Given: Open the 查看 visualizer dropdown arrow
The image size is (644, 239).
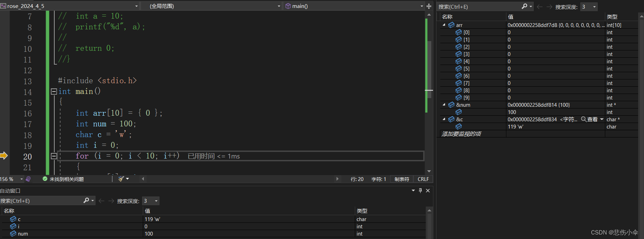Looking at the screenshot, I should 602,119.
